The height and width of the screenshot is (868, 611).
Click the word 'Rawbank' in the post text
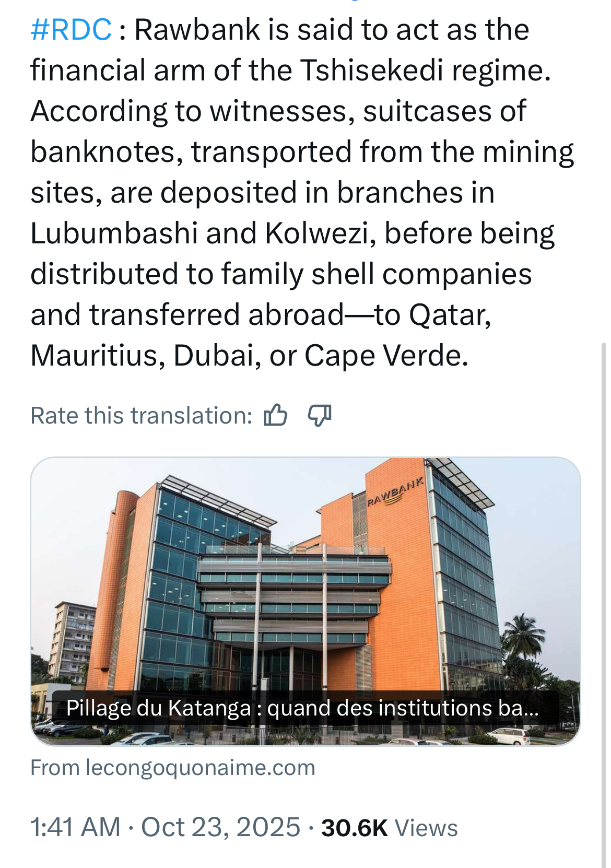(197, 29)
